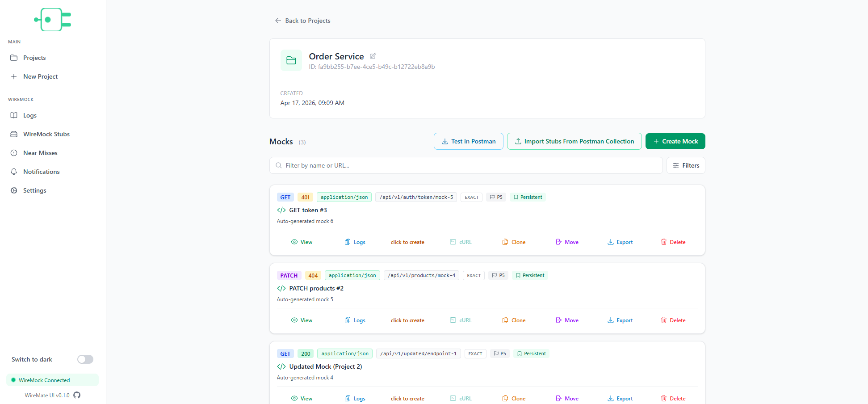Delete the PATCH products #2 mock
This screenshot has width=868, height=404.
tap(673, 320)
